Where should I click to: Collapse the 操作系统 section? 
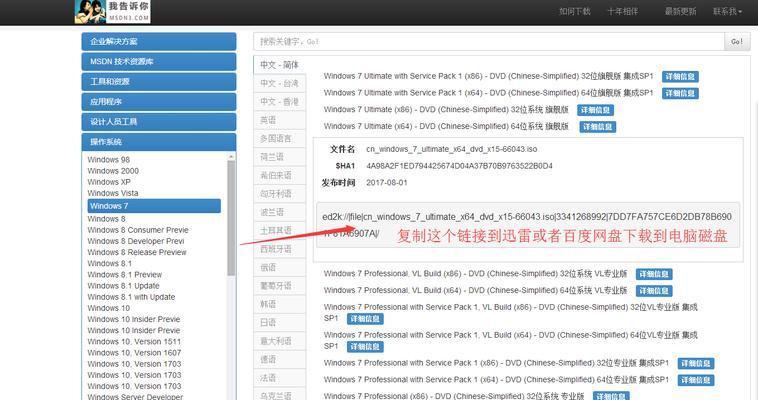point(159,142)
